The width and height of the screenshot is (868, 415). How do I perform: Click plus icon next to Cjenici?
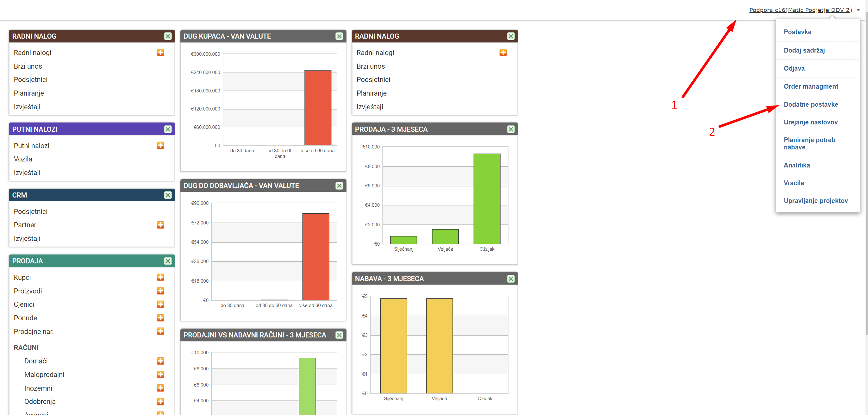tap(160, 304)
